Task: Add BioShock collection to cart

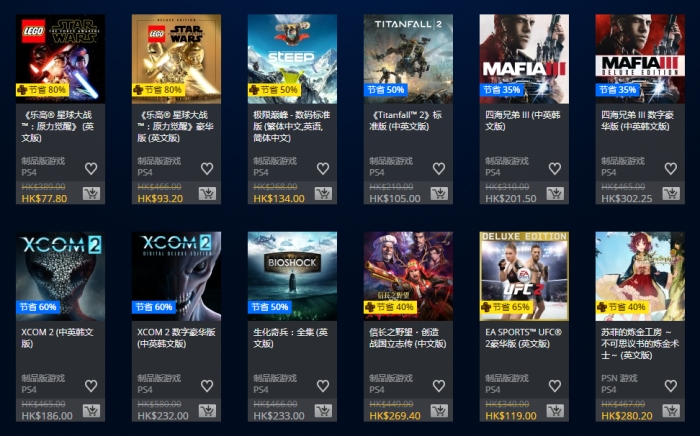Action: pyautogui.click(x=323, y=411)
